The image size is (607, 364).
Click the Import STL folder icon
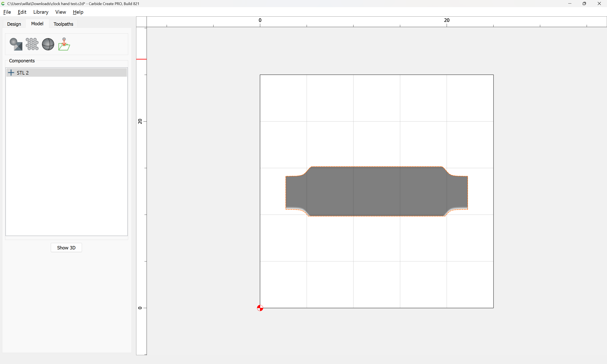(64, 44)
